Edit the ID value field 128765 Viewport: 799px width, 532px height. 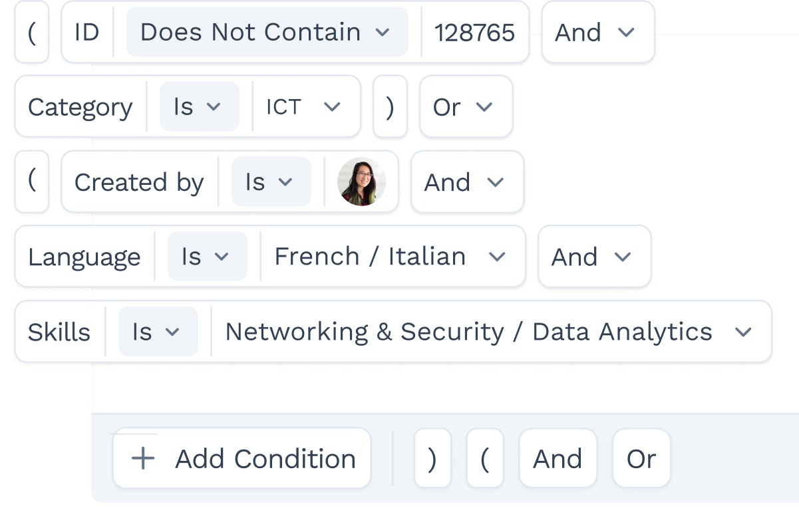click(x=475, y=32)
